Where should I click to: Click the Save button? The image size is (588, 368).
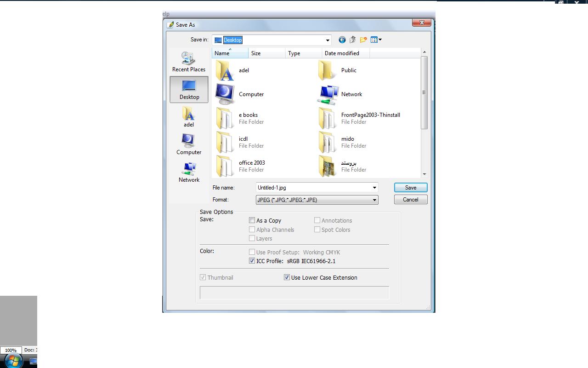tap(410, 188)
